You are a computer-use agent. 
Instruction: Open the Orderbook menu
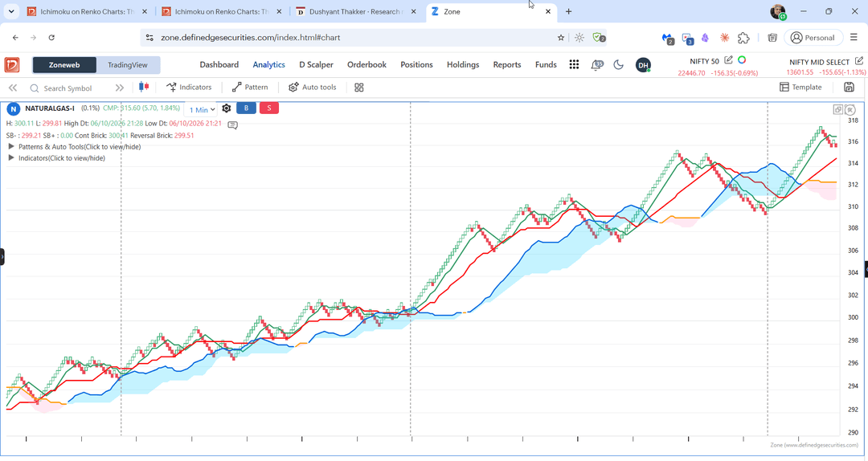366,65
